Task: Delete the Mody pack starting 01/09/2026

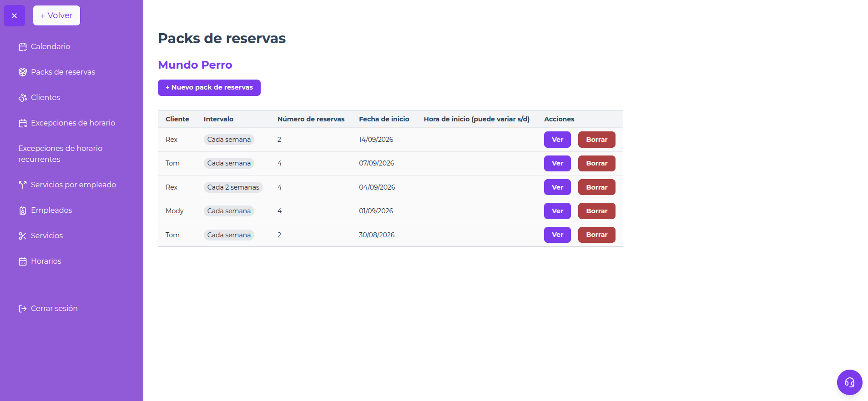Action: click(x=596, y=211)
